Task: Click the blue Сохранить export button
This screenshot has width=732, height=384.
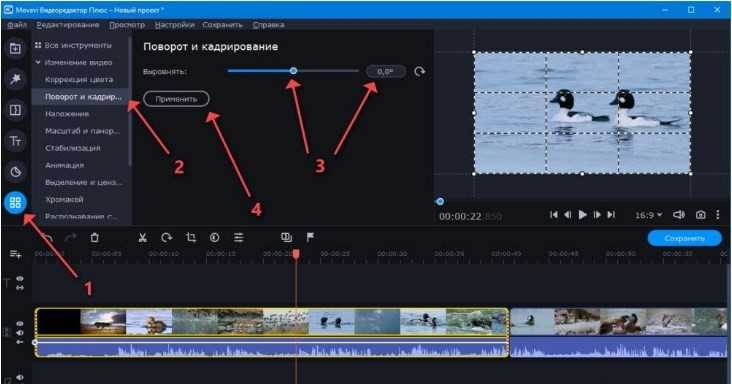Action: (x=684, y=238)
